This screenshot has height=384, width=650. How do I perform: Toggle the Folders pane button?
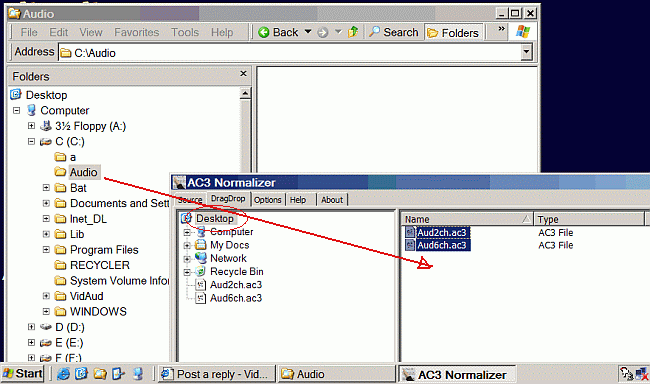(454, 33)
